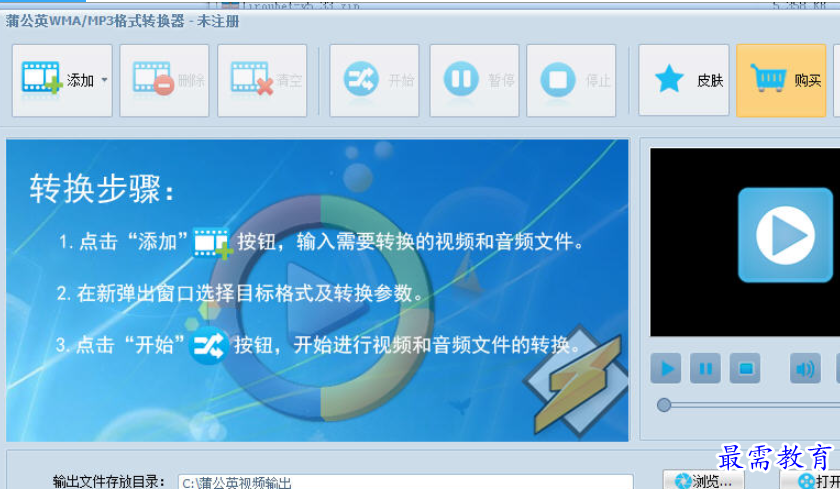The height and width of the screenshot is (489, 840).
Task: Pause conversion with the 暂停 button
Action: pos(474,80)
